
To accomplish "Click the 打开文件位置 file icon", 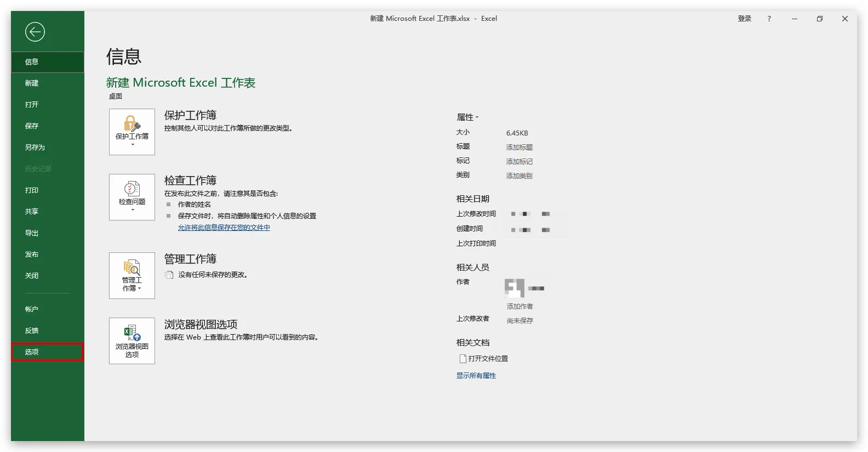I will [463, 359].
